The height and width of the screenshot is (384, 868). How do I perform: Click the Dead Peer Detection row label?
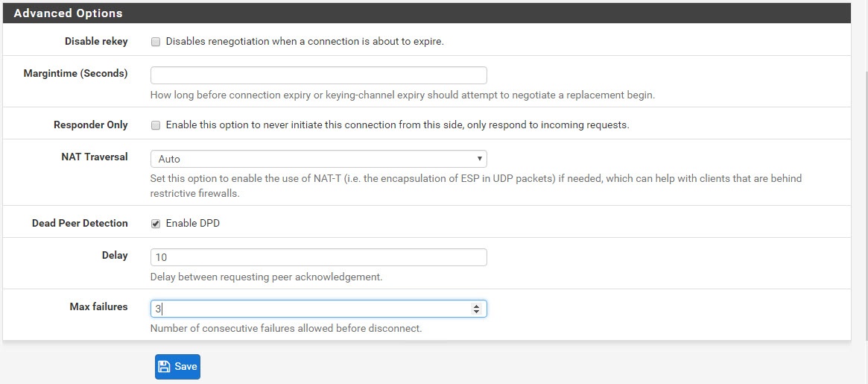coord(80,223)
